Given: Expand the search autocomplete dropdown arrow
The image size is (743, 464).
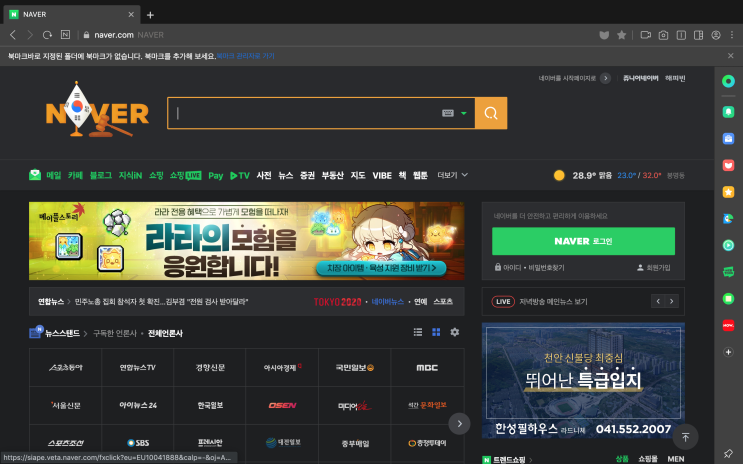Looking at the screenshot, I should tap(464, 113).
